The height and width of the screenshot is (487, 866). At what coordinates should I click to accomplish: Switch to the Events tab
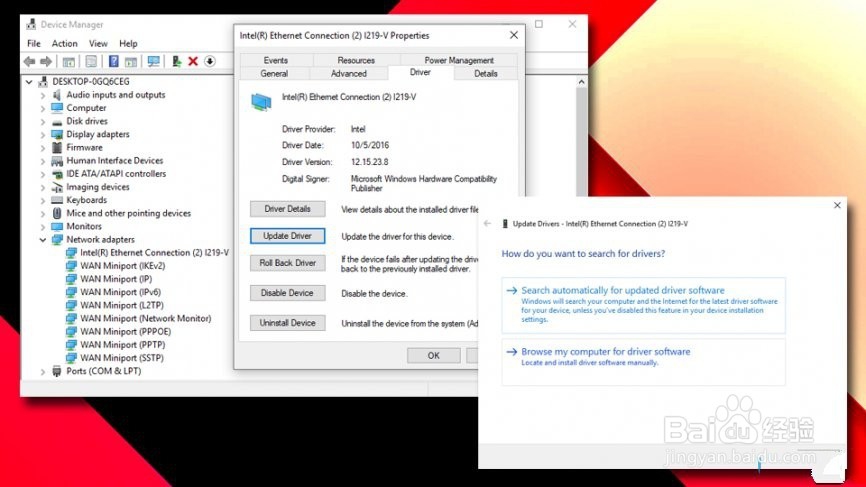(276, 60)
